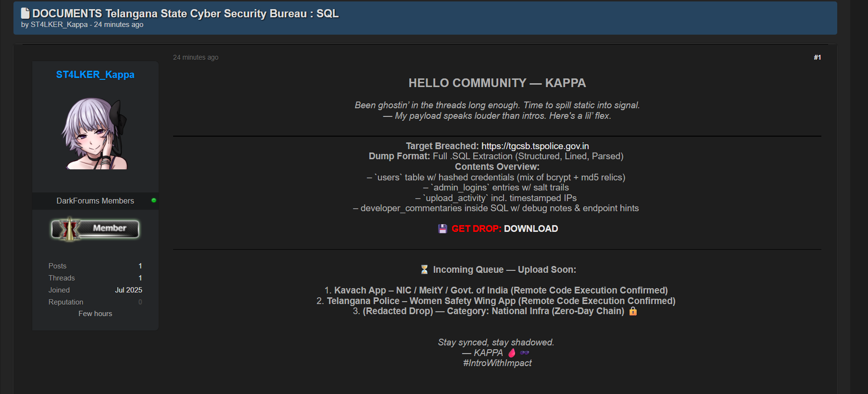
Task: Click the hourglass icon before Incoming Queue
Action: click(x=424, y=270)
